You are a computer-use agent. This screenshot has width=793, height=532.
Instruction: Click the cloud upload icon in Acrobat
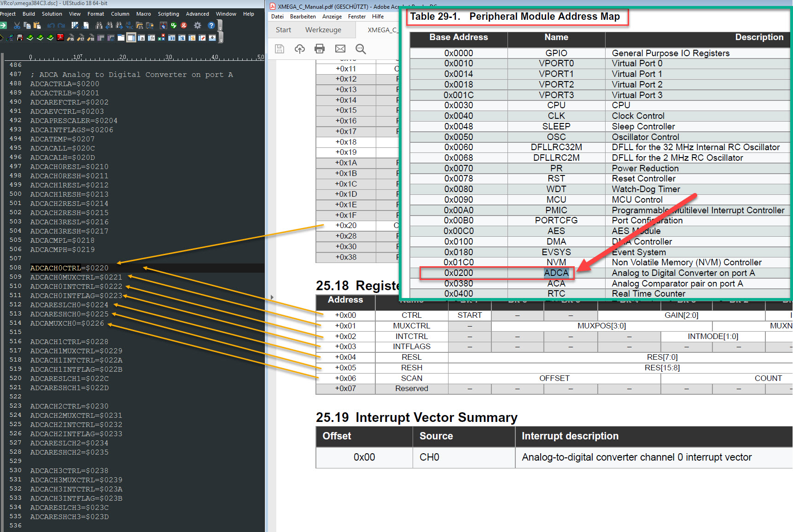pos(300,49)
